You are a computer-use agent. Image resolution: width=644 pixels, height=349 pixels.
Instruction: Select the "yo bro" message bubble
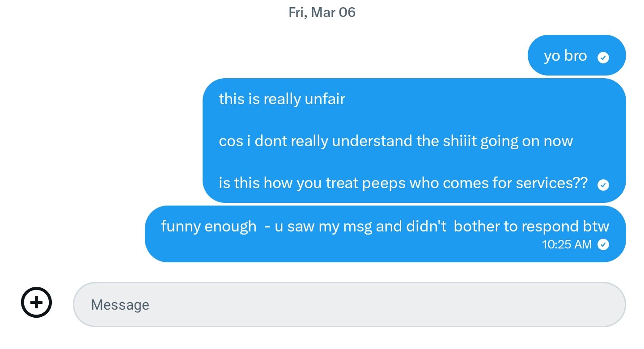pyautogui.click(x=565, y=56)
